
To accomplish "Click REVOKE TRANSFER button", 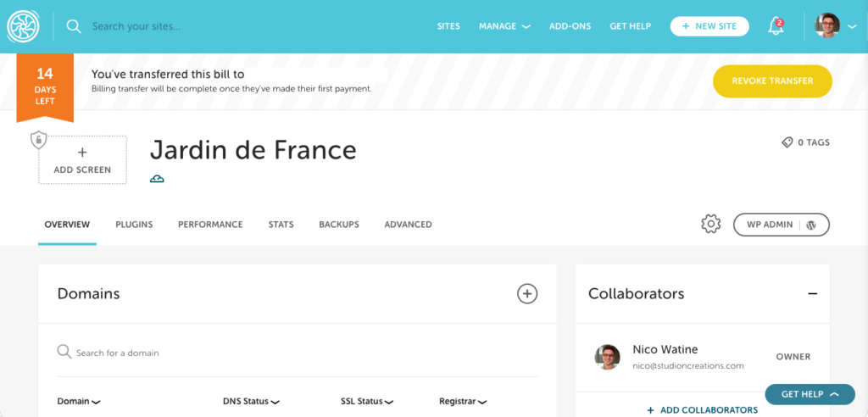I will (772, 81).
